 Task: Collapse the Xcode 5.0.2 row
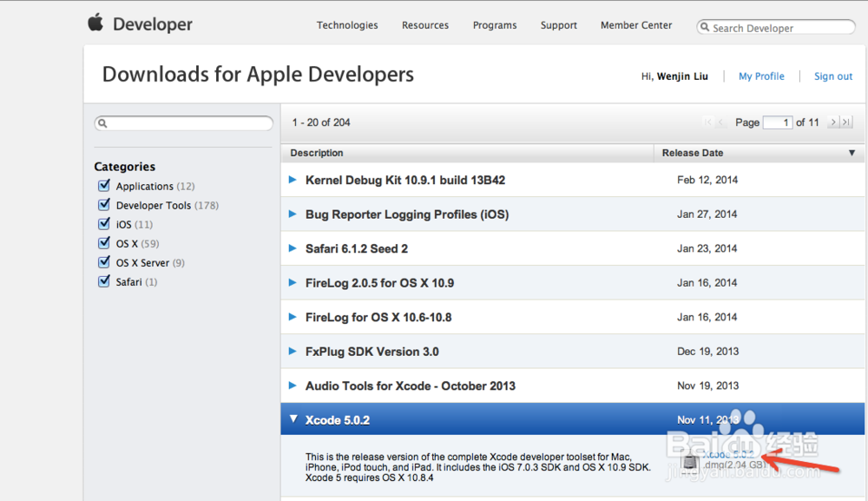[x=293, y=419]
